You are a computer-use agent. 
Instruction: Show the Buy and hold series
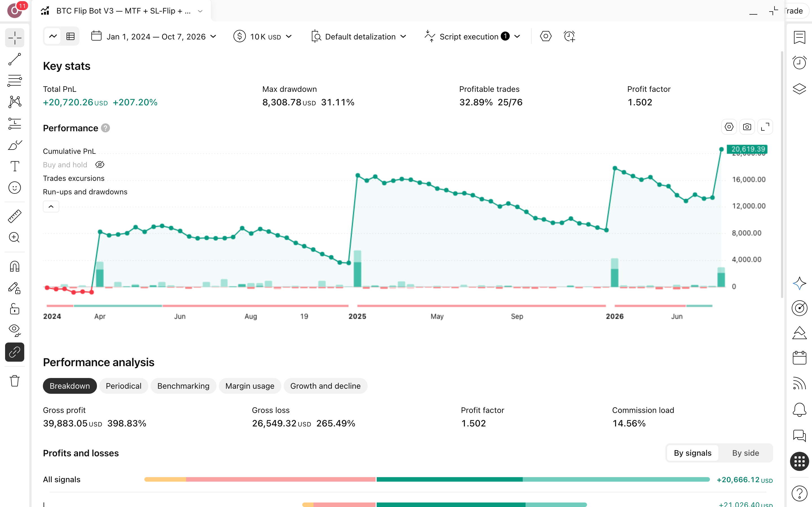pyautogui.click(x=100, y=165)
